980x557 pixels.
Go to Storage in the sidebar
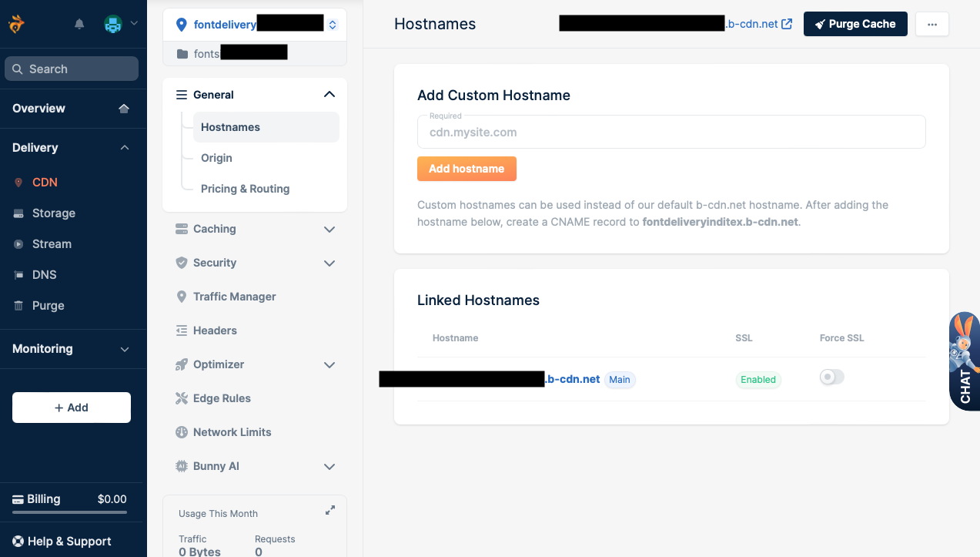pyautogui.click(x=53, y=213)
